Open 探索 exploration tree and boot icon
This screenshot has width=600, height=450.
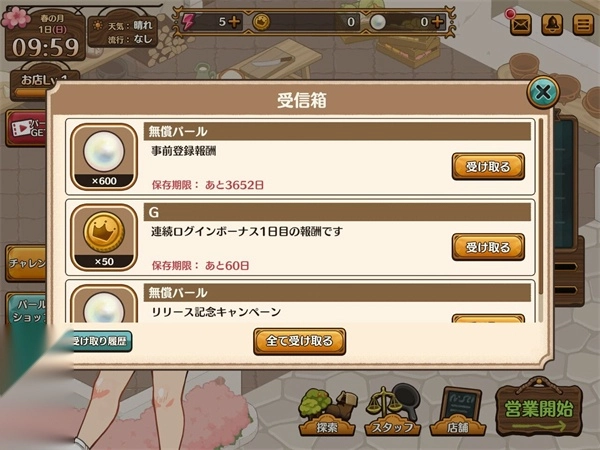(328, 412)
